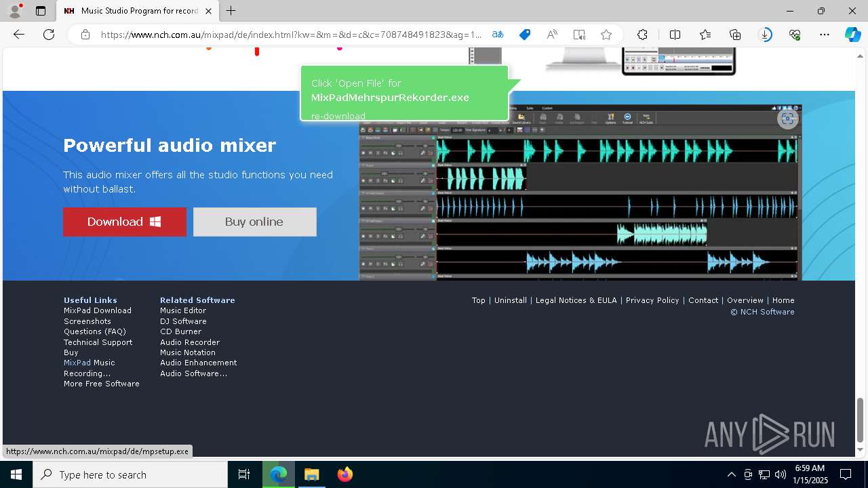Viewport: 868px width, 488px height.
Task: Enter immersive reader via its icon
Action: [579, 35]
